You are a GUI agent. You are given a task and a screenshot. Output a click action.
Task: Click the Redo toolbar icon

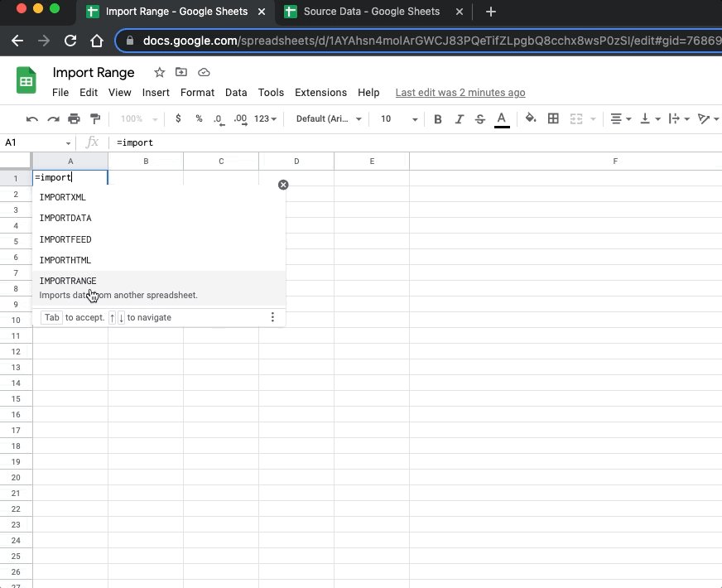53,119
